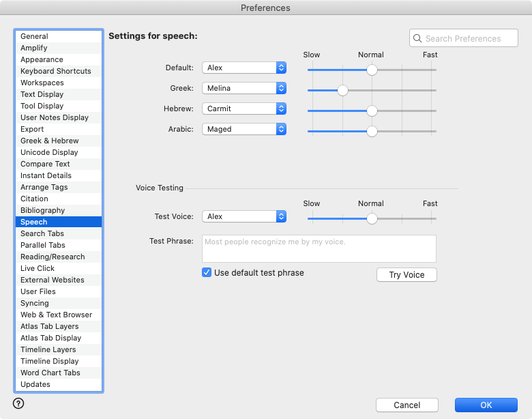Go to Greek & Hebrew preferences
Screen dimensions: 532x419
click(49, 141)
